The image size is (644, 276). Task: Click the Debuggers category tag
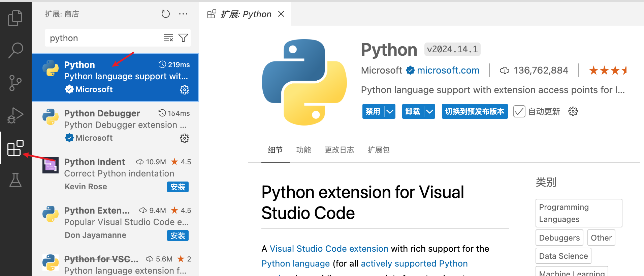(559, 238)
